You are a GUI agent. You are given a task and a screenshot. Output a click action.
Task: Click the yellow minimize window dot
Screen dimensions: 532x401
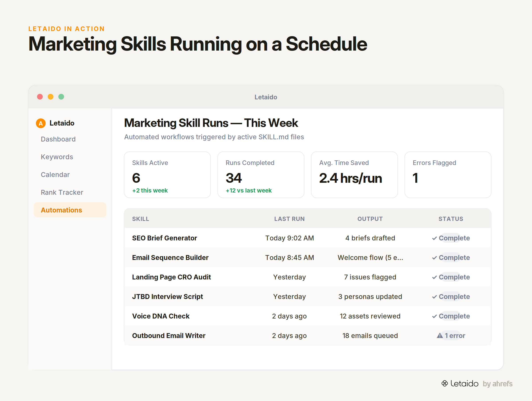(x=51, y=97)
